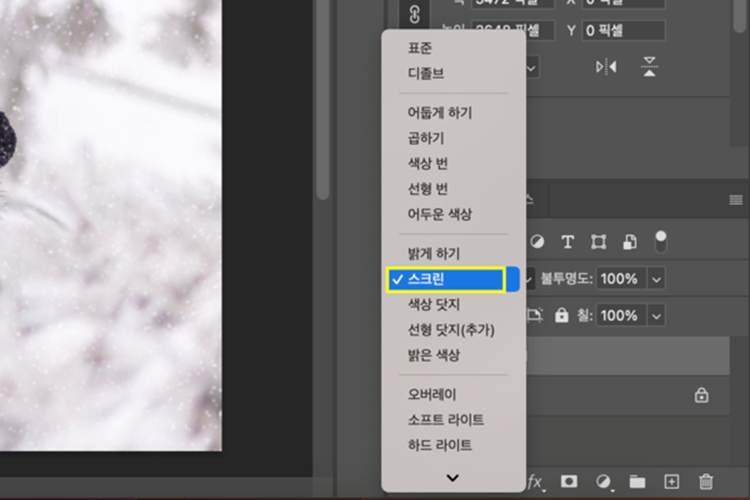This screenshot has width=750, height=500.
Task: Open the 불투명도 slider dropdown
Action: [x=656, y=279]
